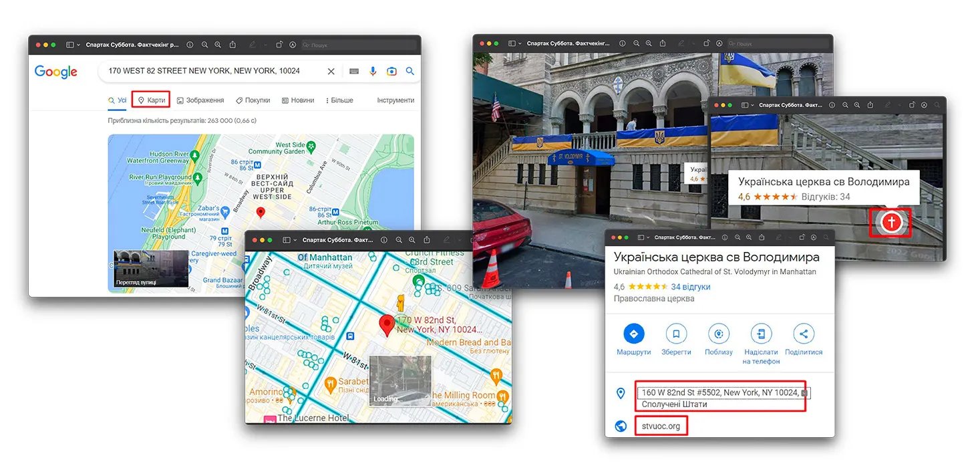Viewport: 980px width, 472px height.
Task: Click the Зберегти bookmark icon
Action: [676, 334]
